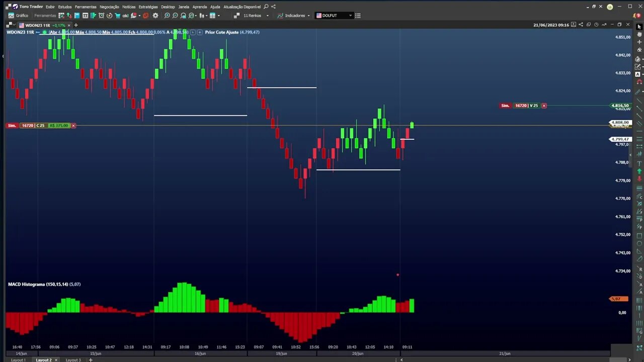Select the eraser tool
Viewport: 644px width, 362px height.
click(639, 50)
